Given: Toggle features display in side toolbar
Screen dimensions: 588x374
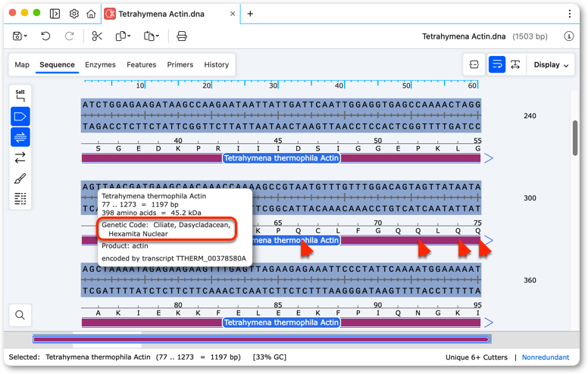Looking at the screenshot, I should (x=20, y=117).
